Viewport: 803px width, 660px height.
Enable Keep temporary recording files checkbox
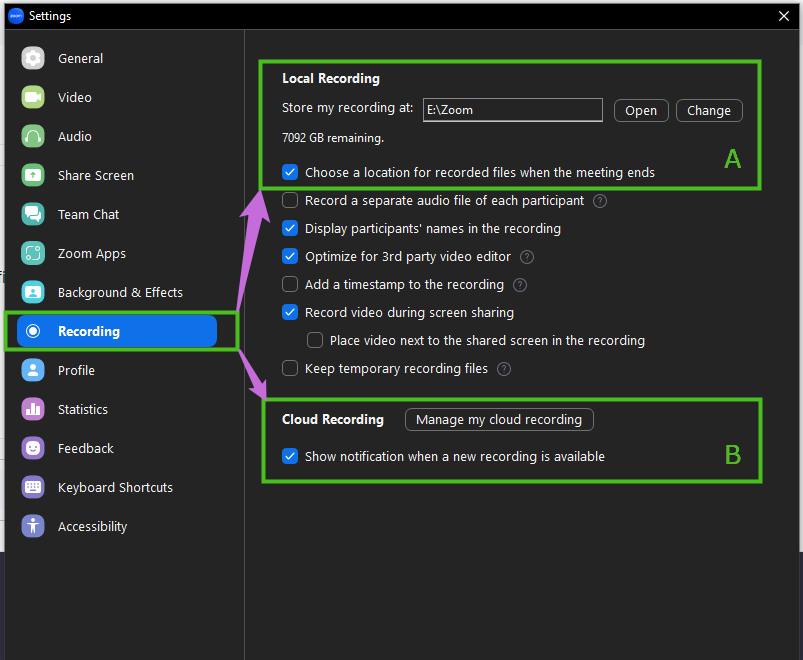click(x=290, y=368)
